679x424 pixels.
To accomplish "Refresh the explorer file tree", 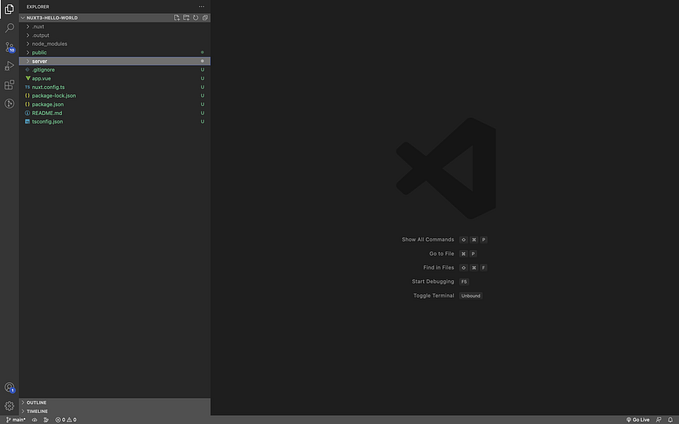I will tap(196, 18).
